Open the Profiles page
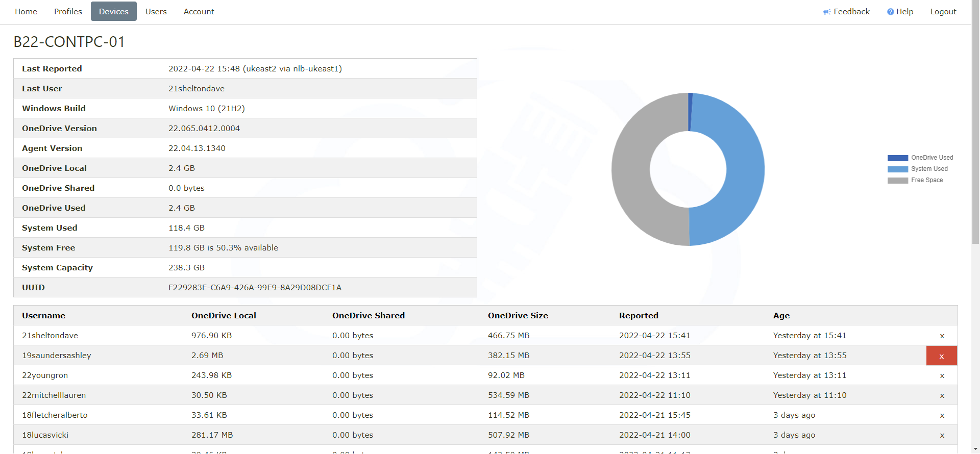Screen dimensions: 980x454 click(68, 12)
